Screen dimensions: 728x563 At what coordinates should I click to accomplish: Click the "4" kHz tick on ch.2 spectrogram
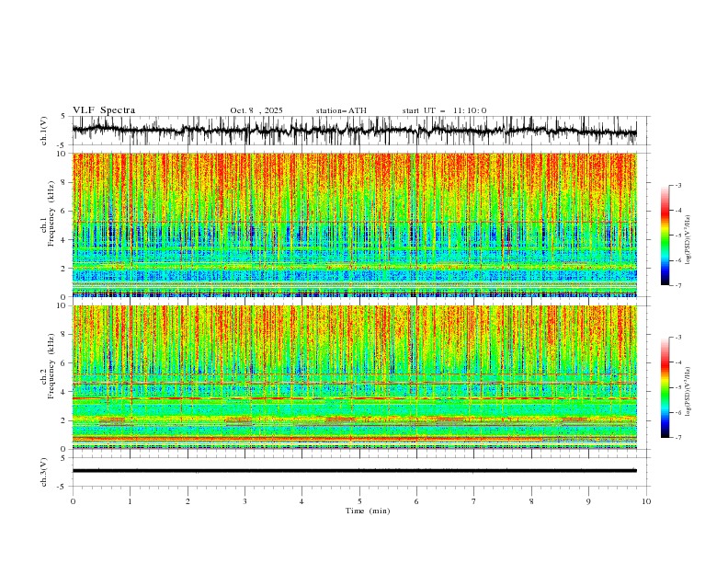point(65,392)
